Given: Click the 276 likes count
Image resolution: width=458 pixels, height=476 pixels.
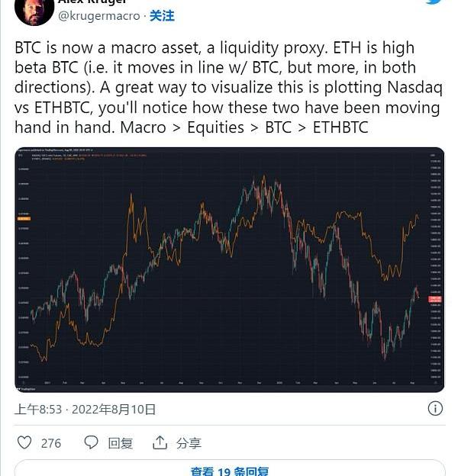Looking at the screenshot, I should point(51,443).
